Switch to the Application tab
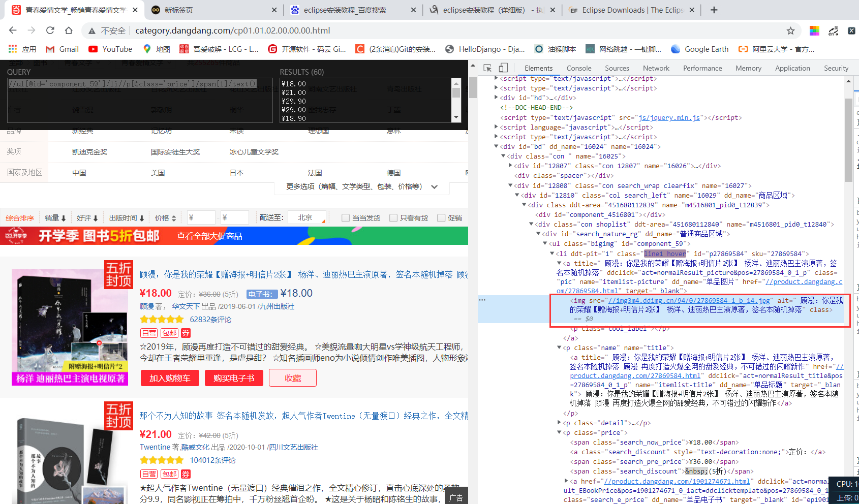This screenshot has width=859, height=504. point(792,68)
